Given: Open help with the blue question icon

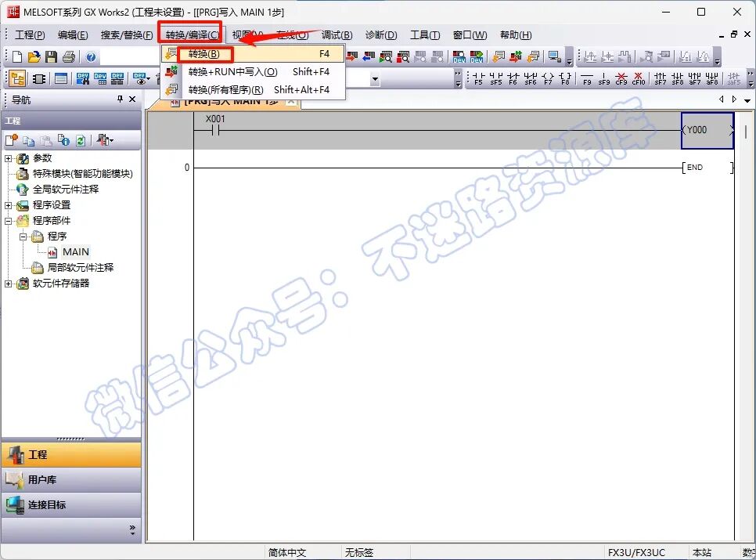Looking at the screenshot, I should [x=91, y=57].
